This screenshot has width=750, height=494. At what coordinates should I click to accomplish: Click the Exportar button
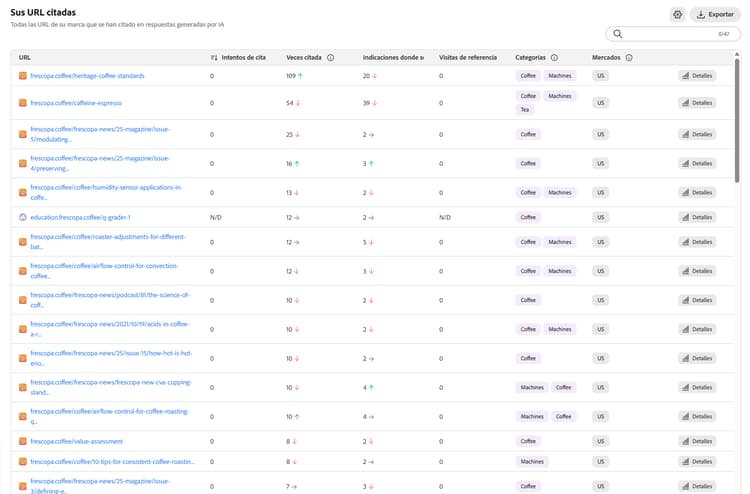click(715, 14)
